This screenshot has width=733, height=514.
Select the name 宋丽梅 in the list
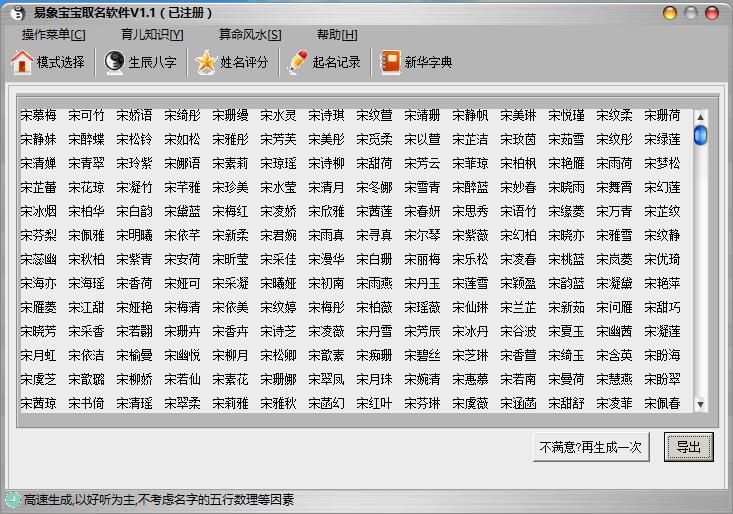tap(422, 260)
